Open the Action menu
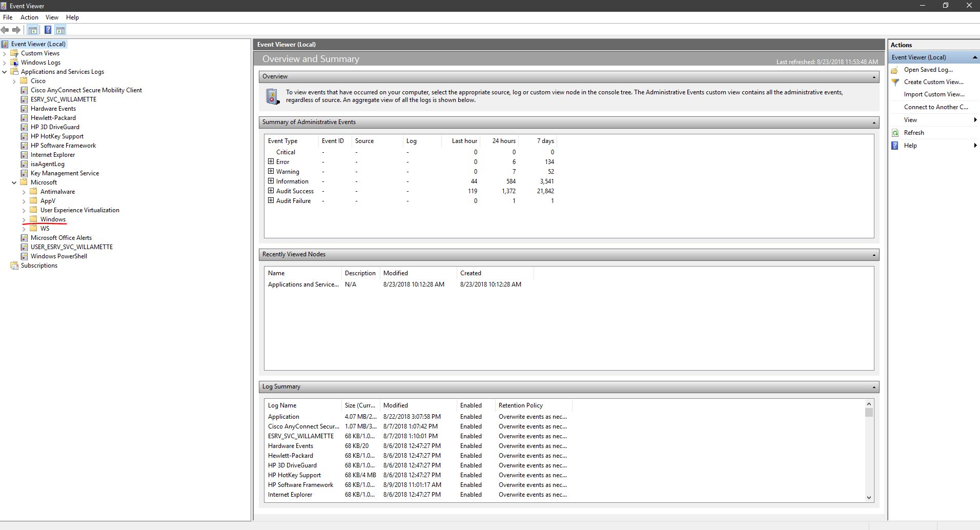This screenshot has height=530, width=980. [x=29, y=17]
